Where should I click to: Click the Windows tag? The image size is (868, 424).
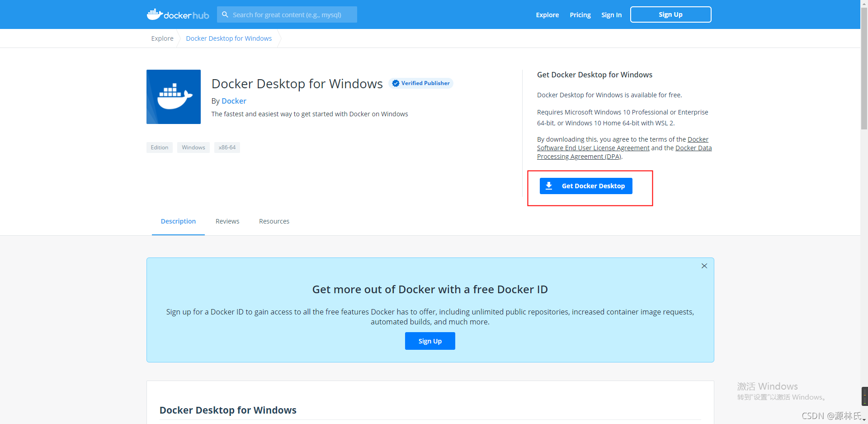click(193, 148)
